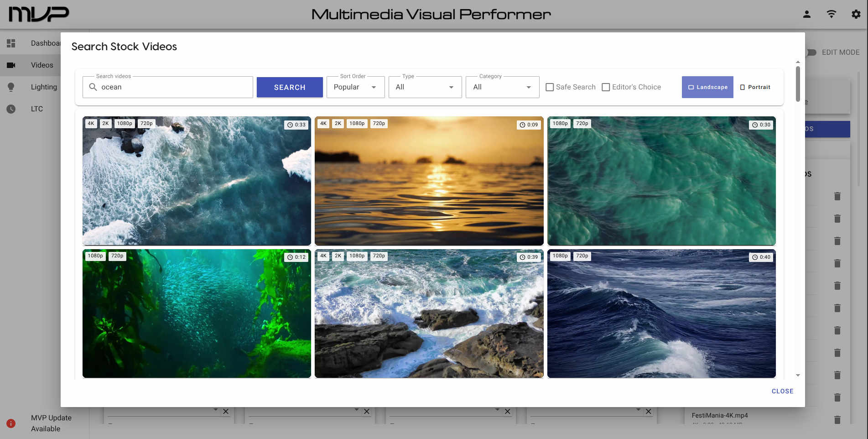
Task: Open the settings gear icon
Action: click(855, 14)
